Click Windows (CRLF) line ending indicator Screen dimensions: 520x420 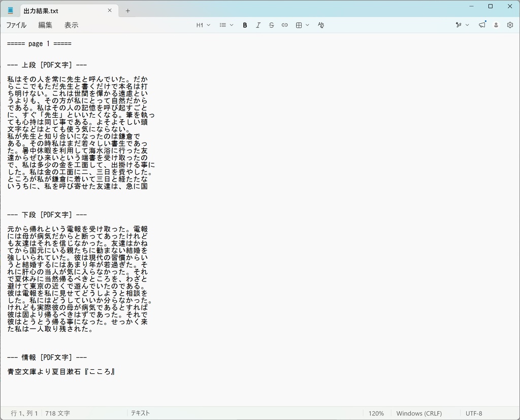tap(419, 413)
